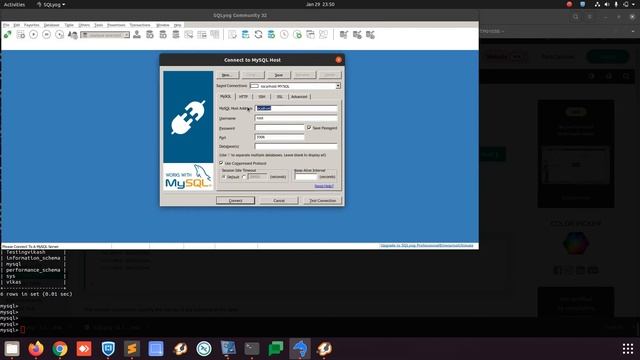Switch to the SSL tab
640x360 pixels.
point(280,97)
